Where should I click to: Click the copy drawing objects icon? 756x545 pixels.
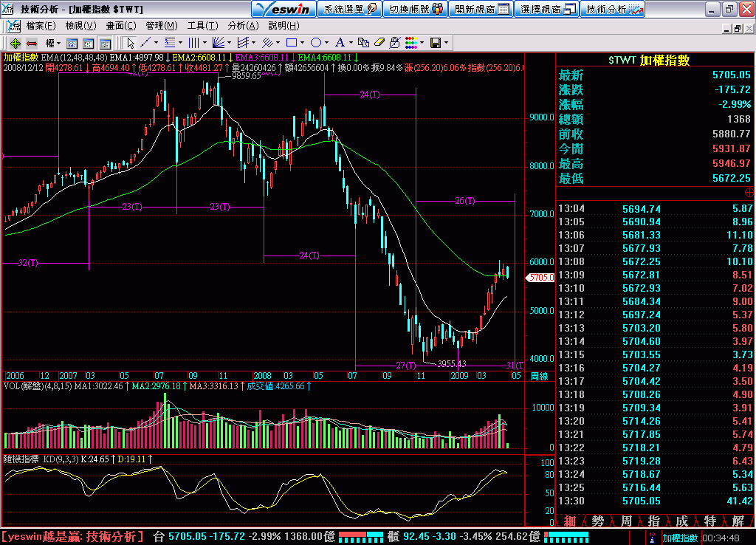coord(363,43)
